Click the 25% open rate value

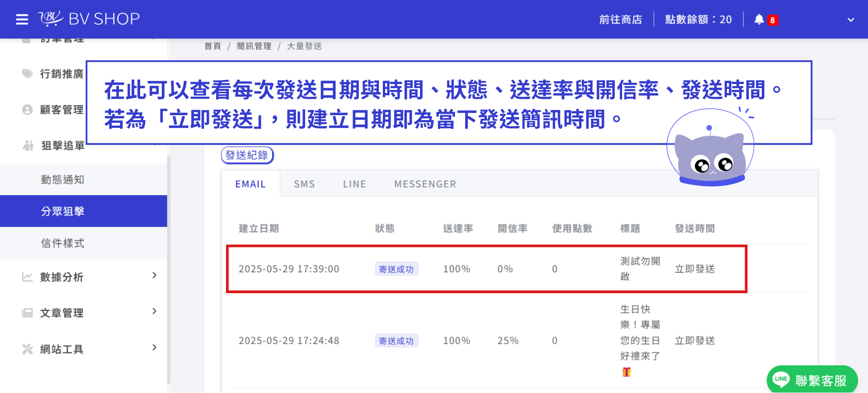tap(508, 341)
